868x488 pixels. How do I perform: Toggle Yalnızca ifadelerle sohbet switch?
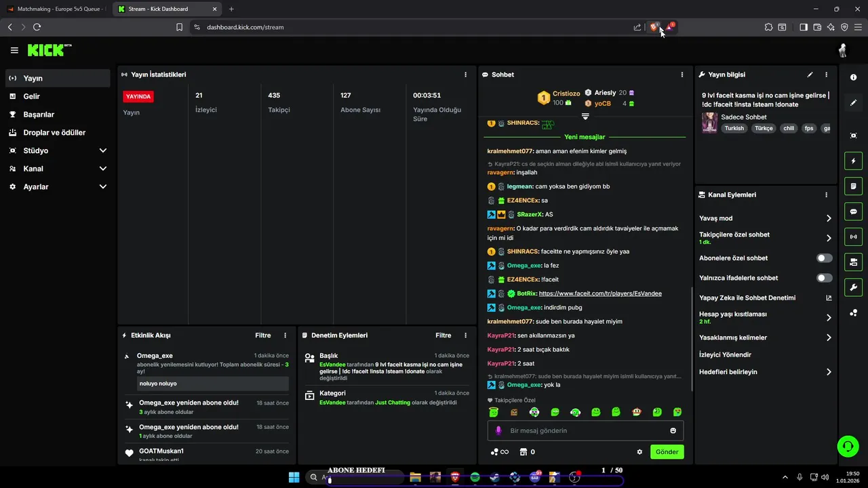(x=825, y=278)
